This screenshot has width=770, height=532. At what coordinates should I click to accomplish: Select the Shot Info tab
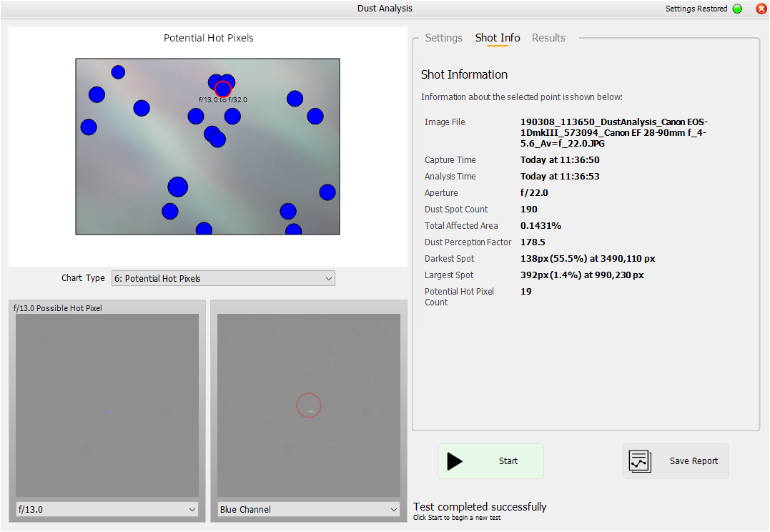point(498,38)
